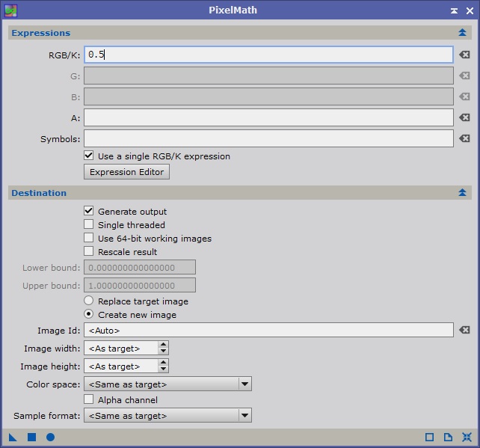Click the Track View checkbox icon

pos(429,437)
